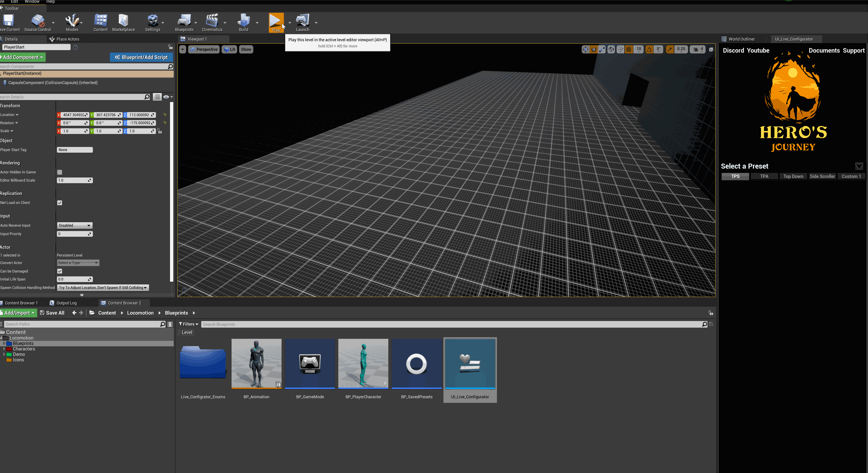This screenshot has height=473, width=868.
Task: Open the Help menu
Action: coord(51,2)
